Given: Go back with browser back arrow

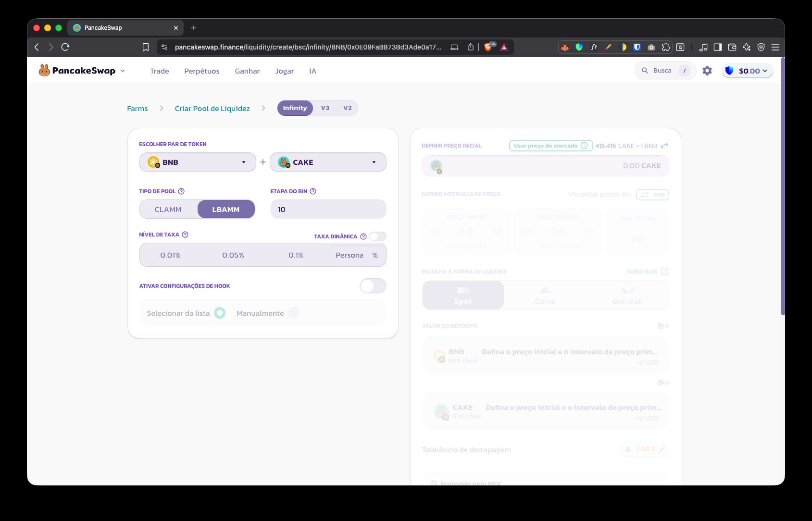Looking at the screenshot, I should click(x=37, y=47).
